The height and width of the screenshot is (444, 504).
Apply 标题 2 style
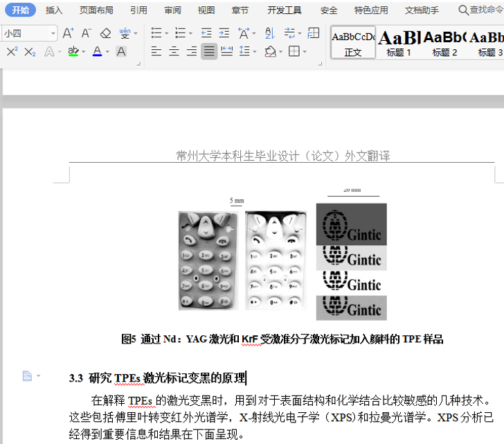click(x=444, y=42)
